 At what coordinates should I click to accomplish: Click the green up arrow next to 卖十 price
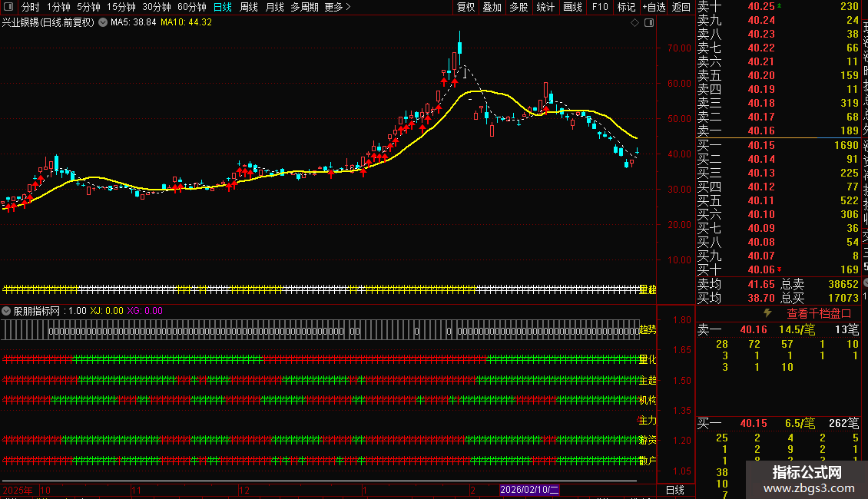pos(780,5)
